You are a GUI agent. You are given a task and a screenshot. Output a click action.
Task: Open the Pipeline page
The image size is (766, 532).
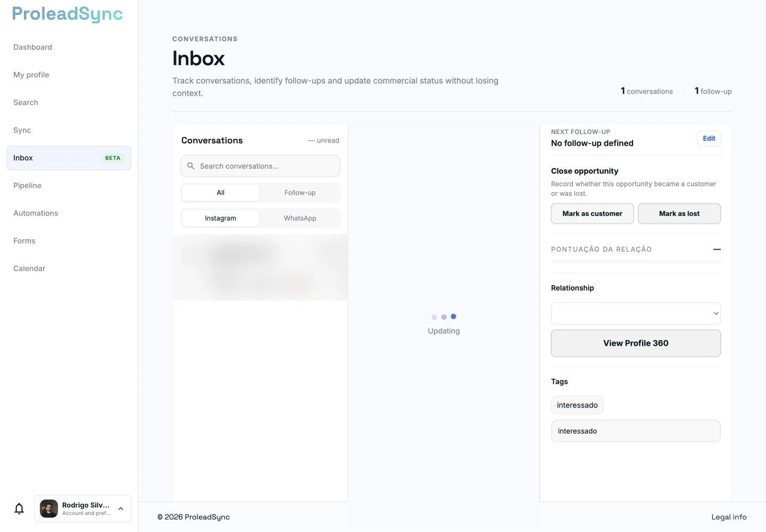27,186
